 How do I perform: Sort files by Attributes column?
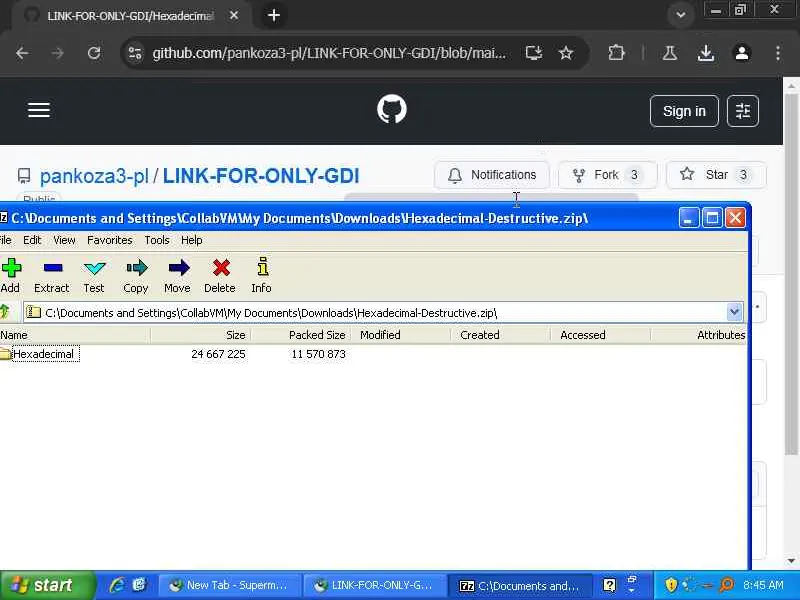click(699, 335)
